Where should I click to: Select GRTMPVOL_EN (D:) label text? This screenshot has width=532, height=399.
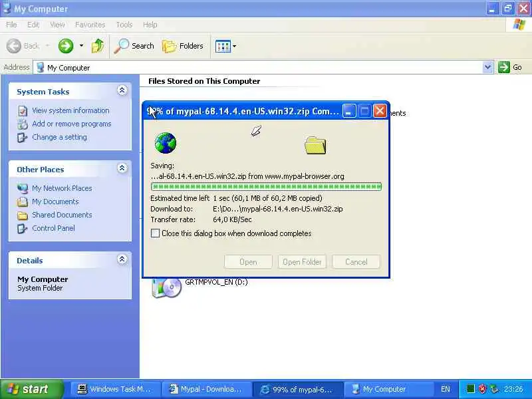(x=217, y=282)
